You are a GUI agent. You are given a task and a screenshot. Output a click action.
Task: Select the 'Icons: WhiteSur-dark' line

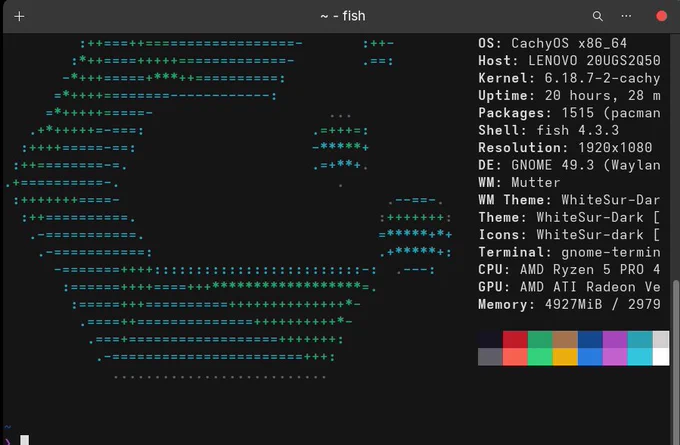pyautogui.click(x=569, y=235)
